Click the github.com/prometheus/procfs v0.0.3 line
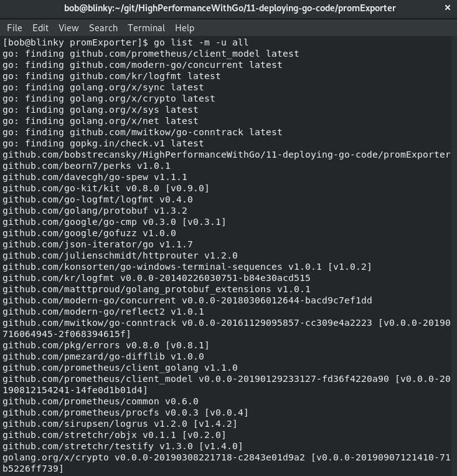This screenshot has height=476, width=457. [125, 412]
